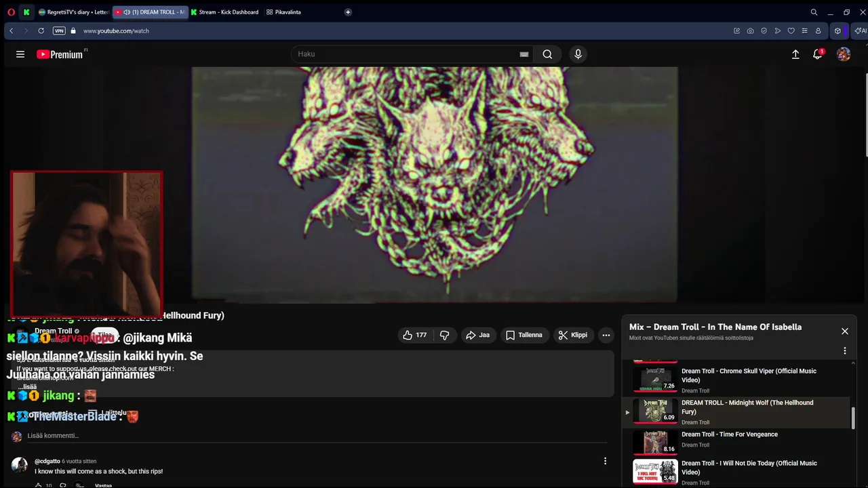Open Dream Troll - Time For Vengeance title
Viewport: 868px width, 488px height.
click(730, 434)
